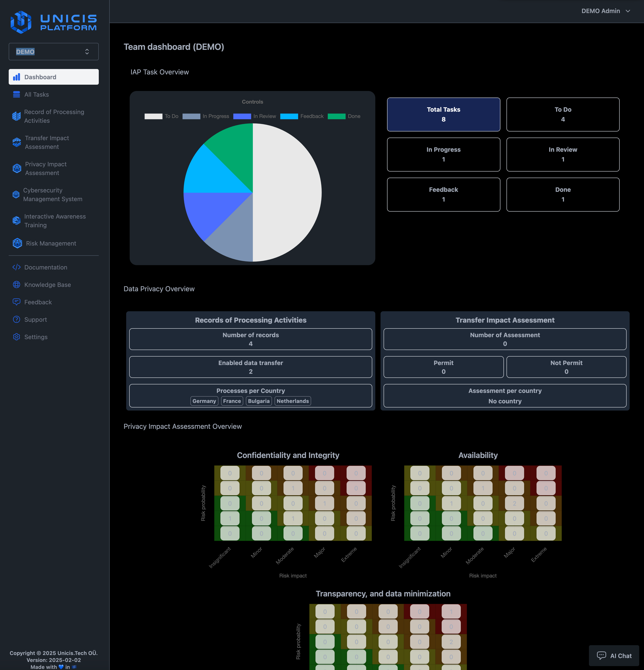Toggle the Feedback legend swatch
The height and width of the screenshot is (670, 644).
point(289,116)
